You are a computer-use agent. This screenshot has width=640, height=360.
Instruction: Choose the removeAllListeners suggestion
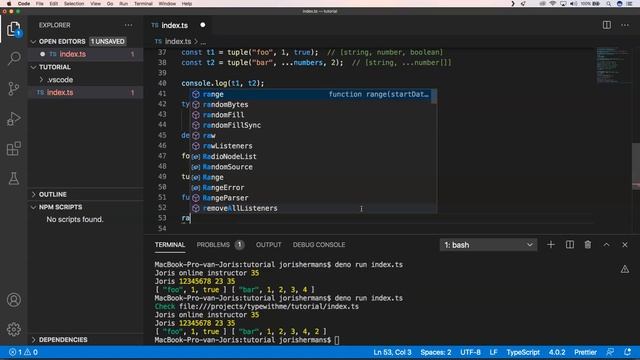311,208
